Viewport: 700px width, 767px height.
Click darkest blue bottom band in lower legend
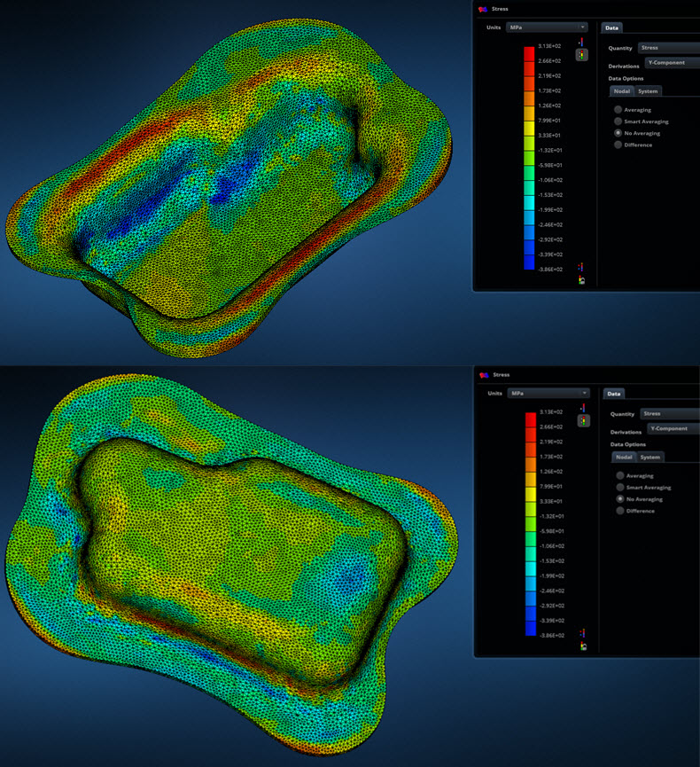coord(531,628)
